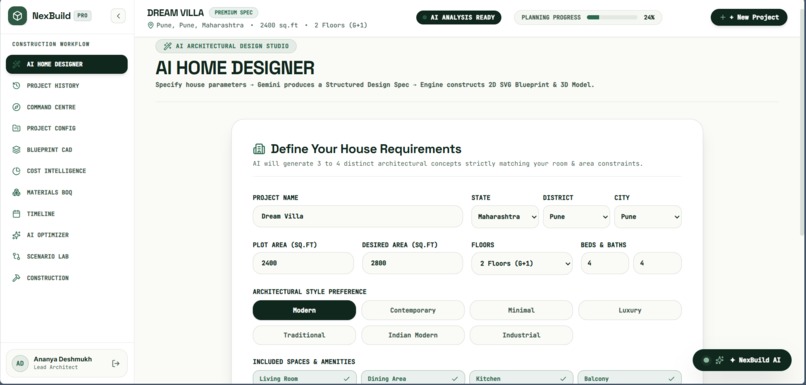This screenshot has width=806, height=385.
Task: Select the Industrial style option
Action: tap(521, 335)
